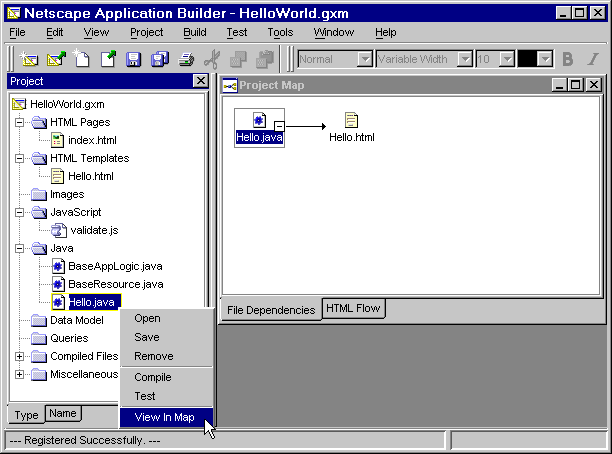The height and width of the screenshot is (454, 612).
Task: Select the Data Model folder
Action: click(77, 320)
